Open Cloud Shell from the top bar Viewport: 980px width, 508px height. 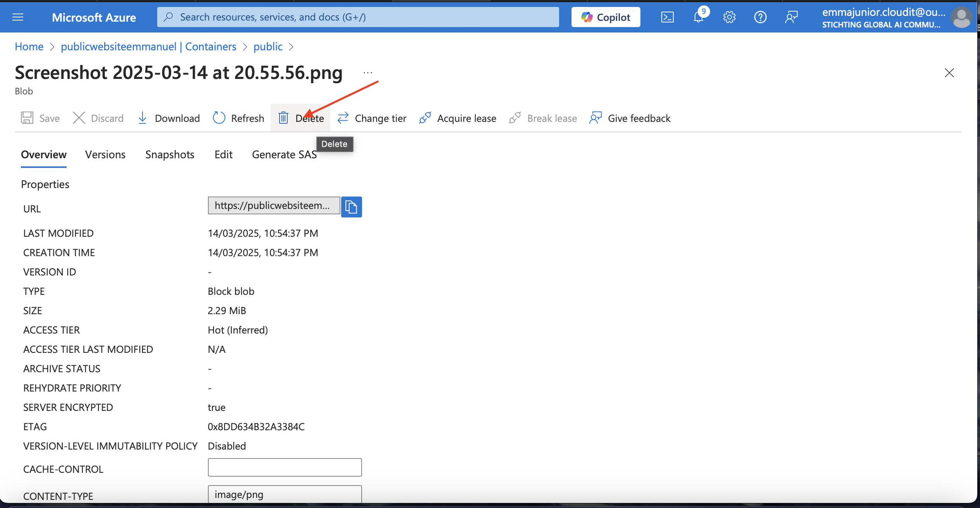(x=667, y=17)
